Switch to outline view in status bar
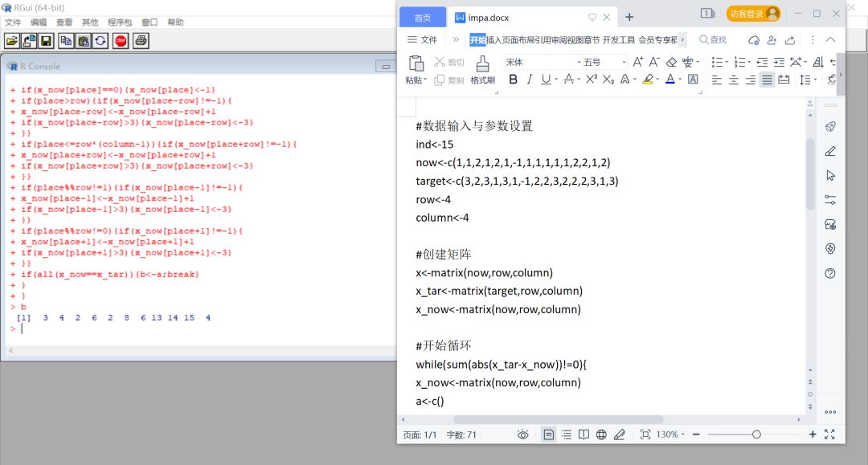This screenshot has width=868, height=465. (x=567, y=434)
